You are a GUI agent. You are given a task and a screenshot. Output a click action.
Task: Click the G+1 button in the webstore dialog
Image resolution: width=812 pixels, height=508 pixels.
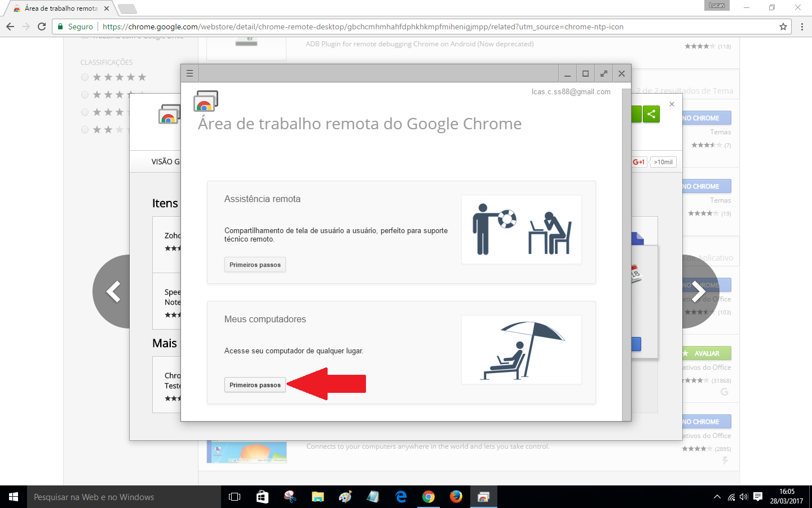click(x=639, y=162)
